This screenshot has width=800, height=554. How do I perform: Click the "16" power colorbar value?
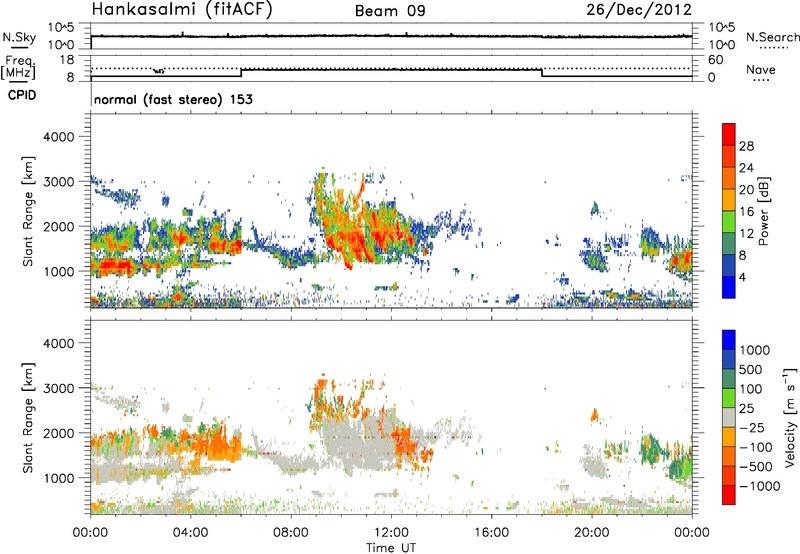[x=746, y=212]
